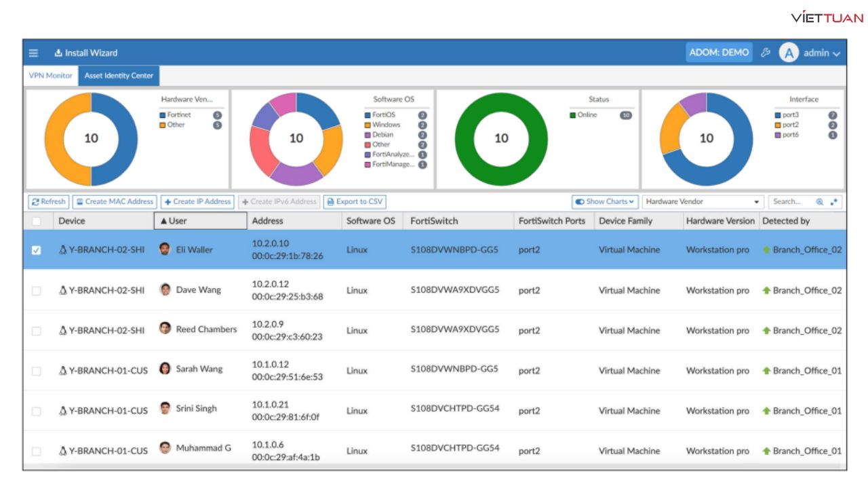The width and height of the screenshot is (868, 488).
Task: Click the wrench tools icon in header
Action: pyautogui.click(x=766, y=53)
